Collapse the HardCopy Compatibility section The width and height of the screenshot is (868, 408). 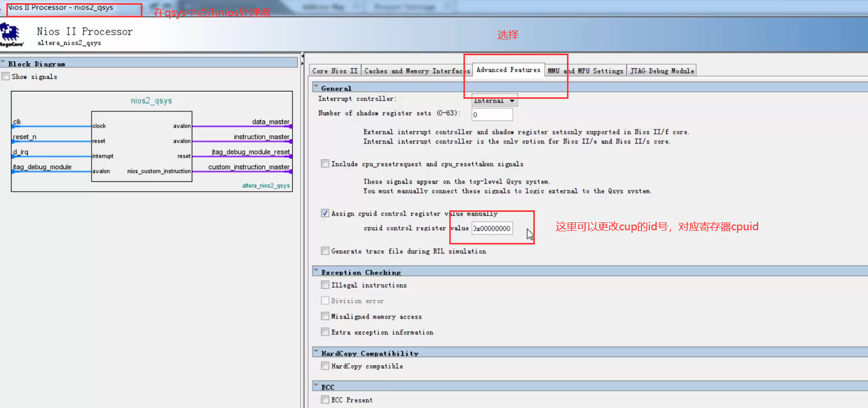tap(316, 352)
